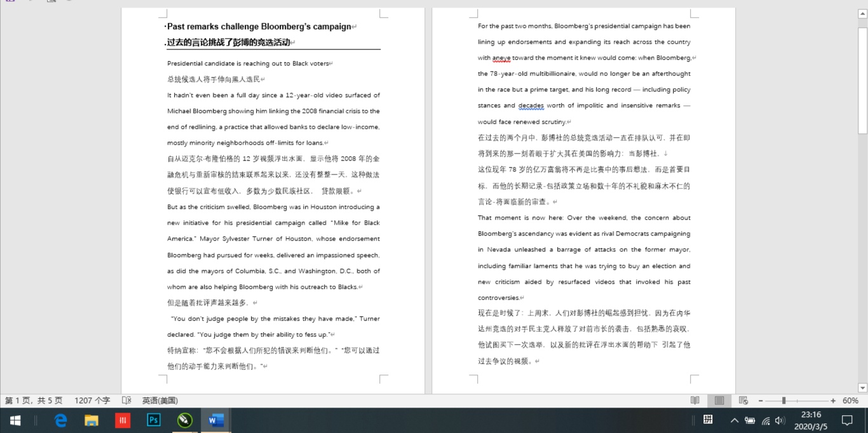Open word count '1207 个字'
Viewport: 868px width, 433px height.
click(92, 401)
